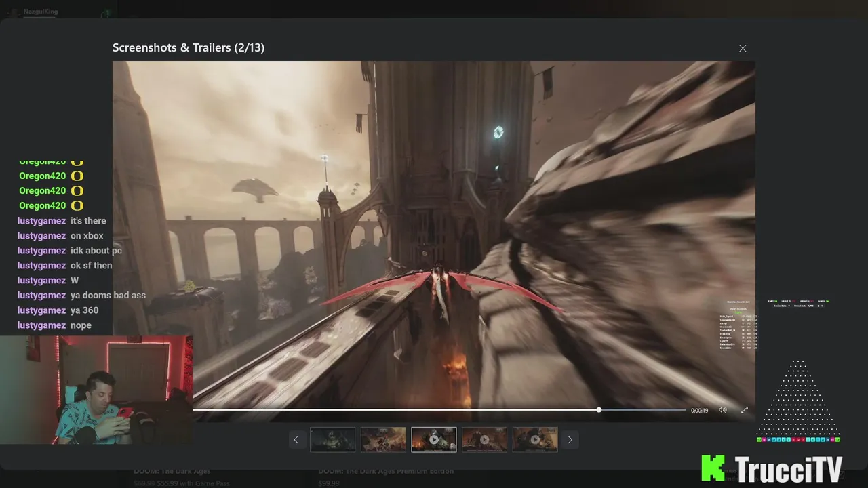Show next thumbnails with right arrow
Screen dimensions: 868x488
pyautogui.click(x=570, y=439)
